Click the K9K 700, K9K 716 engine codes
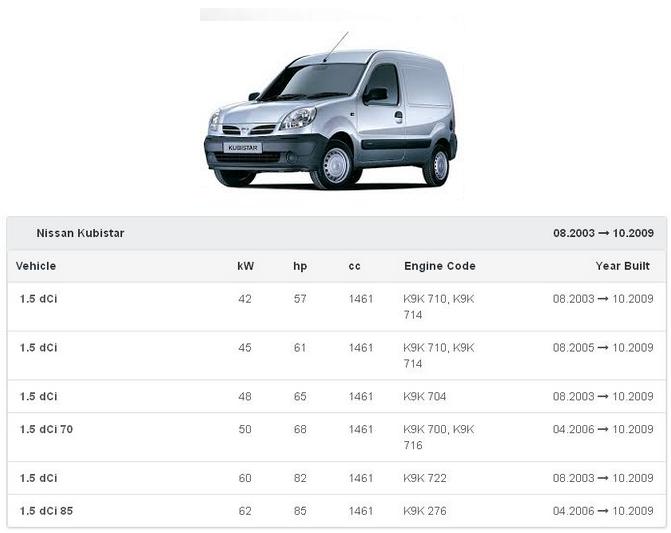The image size is (671, 533). (x=438, y=437)
